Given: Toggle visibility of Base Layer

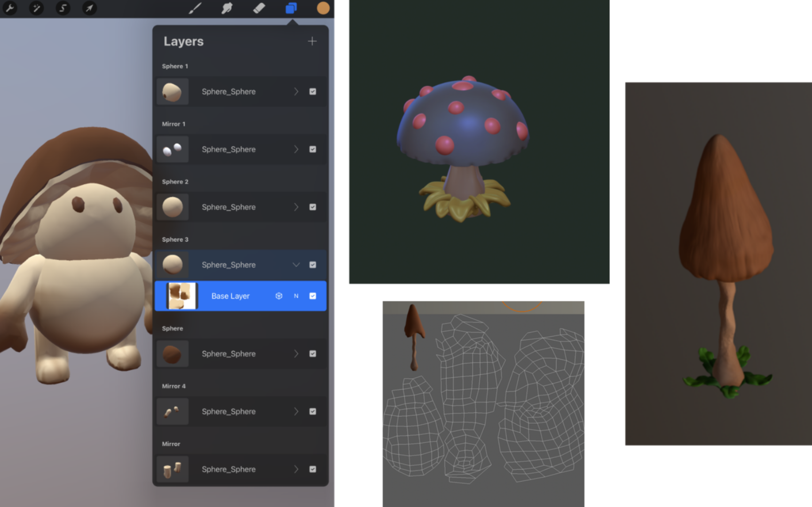Looking at the screenshot, I should (313, 296).
